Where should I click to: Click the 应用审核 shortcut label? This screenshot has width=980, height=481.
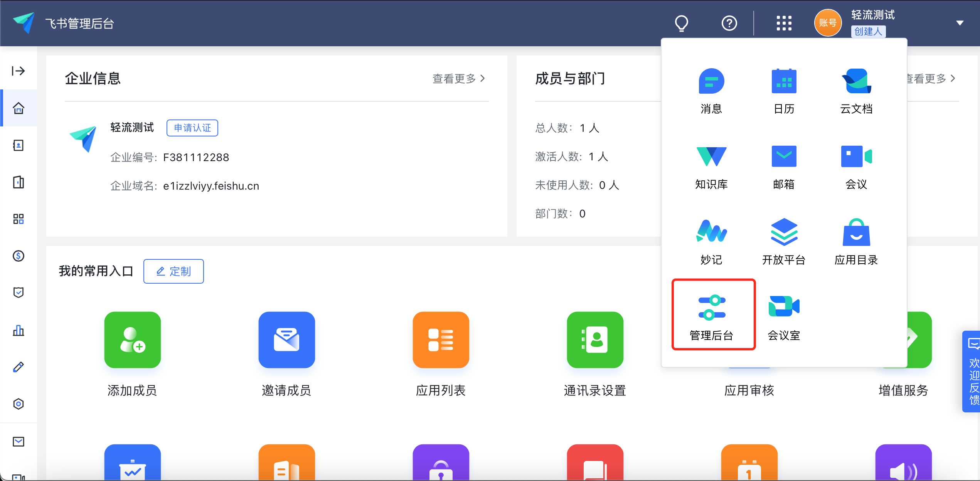tap(749, 390)
